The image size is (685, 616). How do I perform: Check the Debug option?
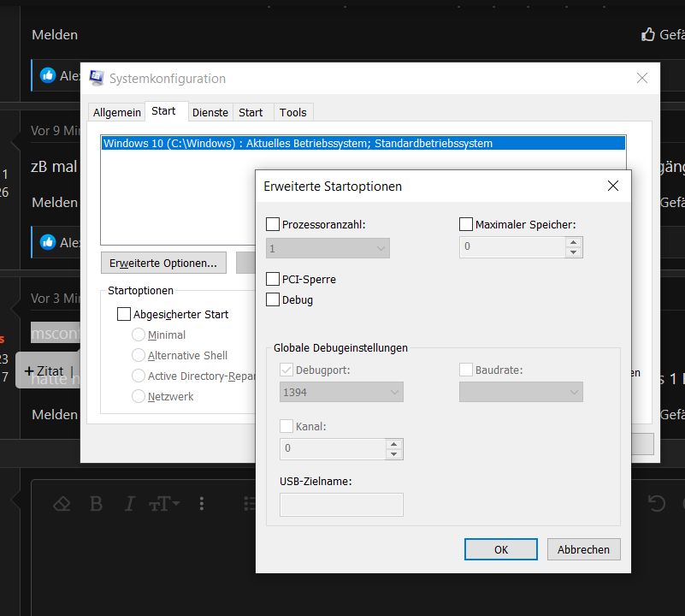(x=273, y=299)
